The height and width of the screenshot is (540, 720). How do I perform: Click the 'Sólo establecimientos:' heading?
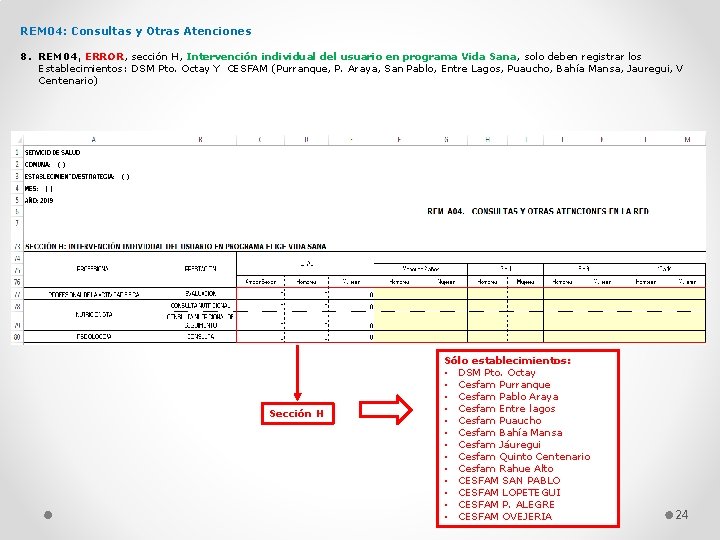[x=507, y=360]
